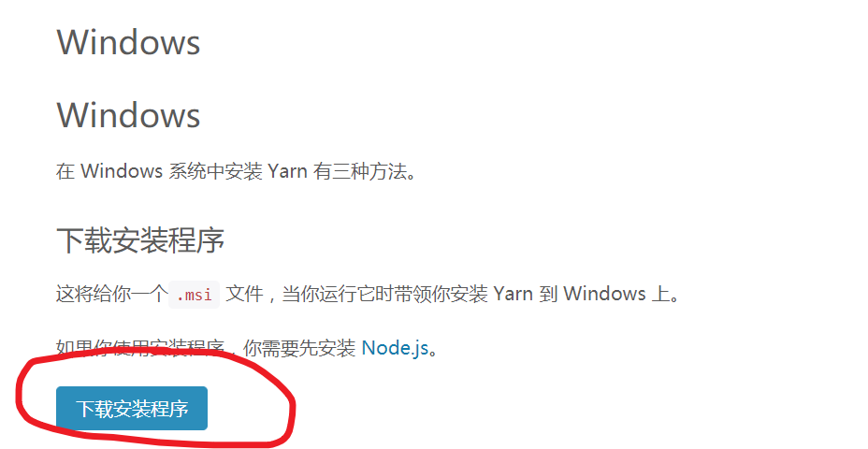Click the .msi inline code snippet
Image resolution: width=868 pixels, height=449 pixels.
pos(195,295)
